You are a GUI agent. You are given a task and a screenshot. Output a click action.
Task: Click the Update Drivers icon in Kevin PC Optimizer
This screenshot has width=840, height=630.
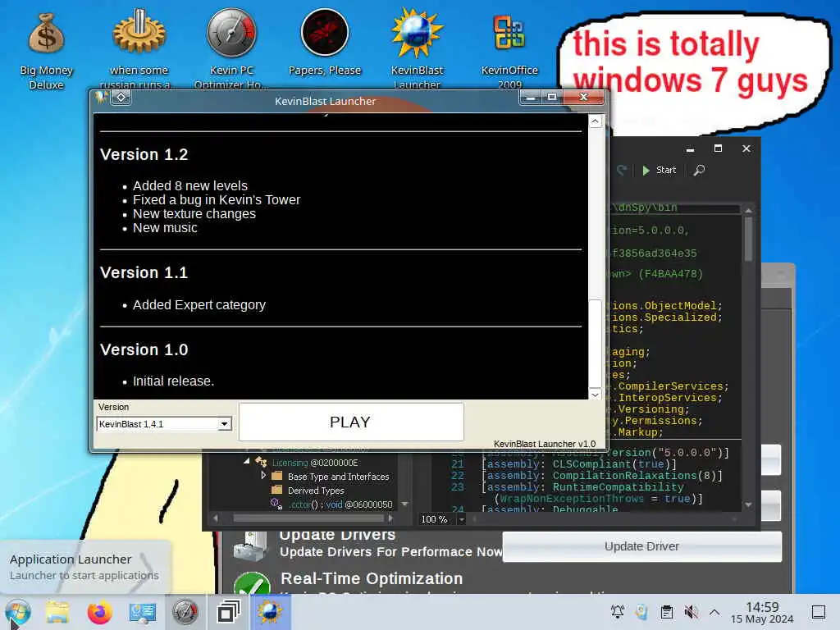point(251,546)
